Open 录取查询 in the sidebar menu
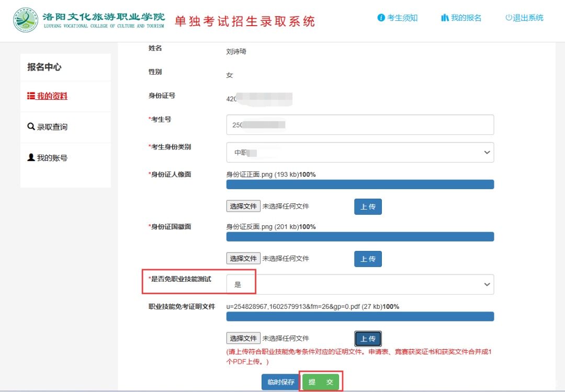This screenshot has width=565, height=392. (52, 127)
